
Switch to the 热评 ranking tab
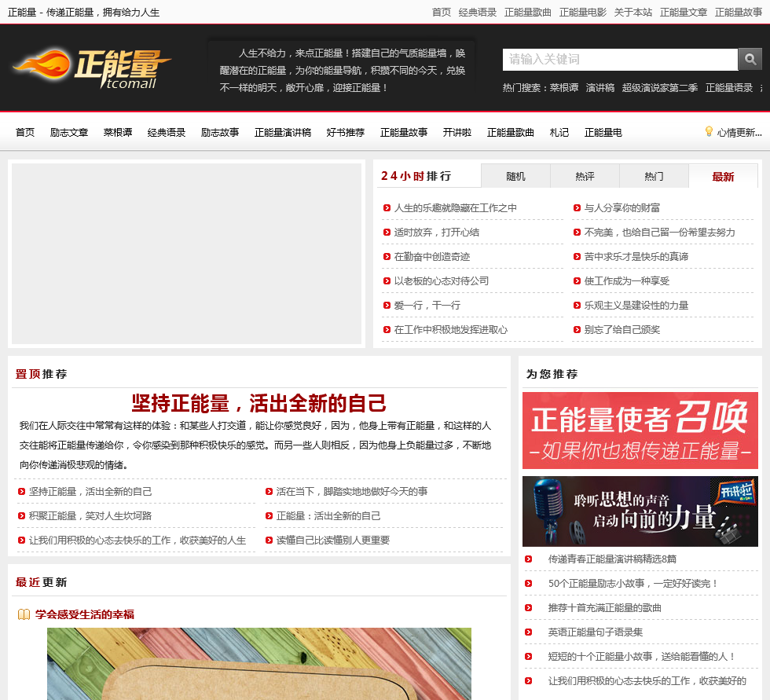click(x=585, y=176)
